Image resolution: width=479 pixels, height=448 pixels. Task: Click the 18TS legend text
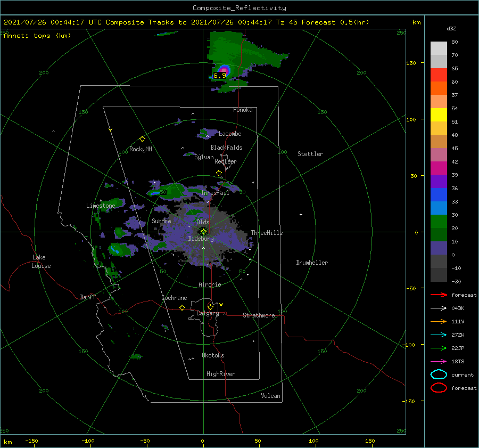458,362
